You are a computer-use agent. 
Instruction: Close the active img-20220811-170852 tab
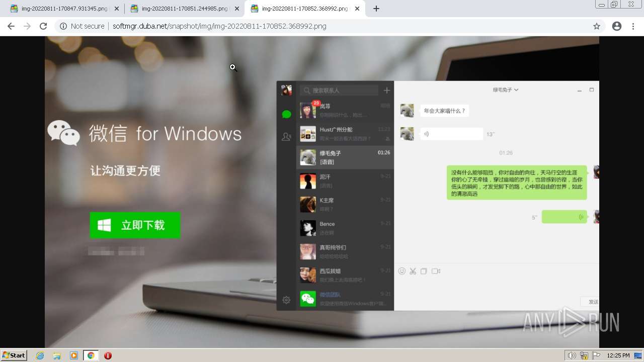[357, 9]
